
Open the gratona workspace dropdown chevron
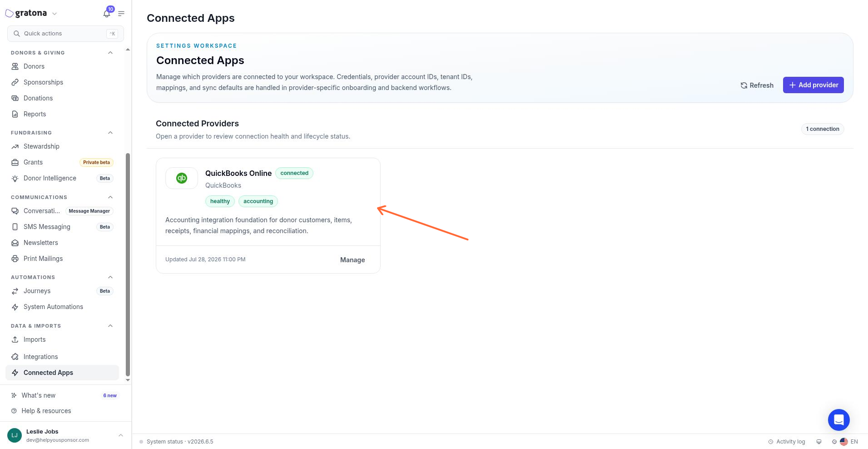pyautogui.click(x=55, y=14)
